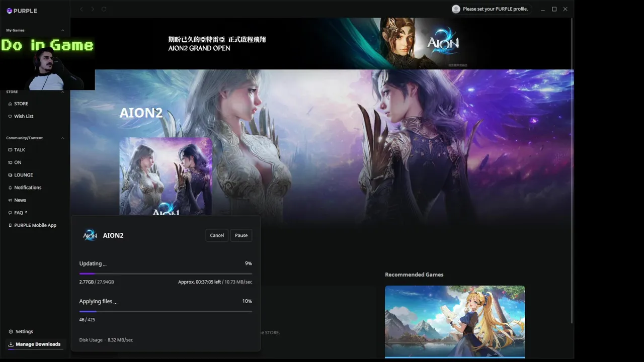This screenshot has width=644, height=362.
Task: Open Notifications bell icon
Action: click(x=10, y=188)
